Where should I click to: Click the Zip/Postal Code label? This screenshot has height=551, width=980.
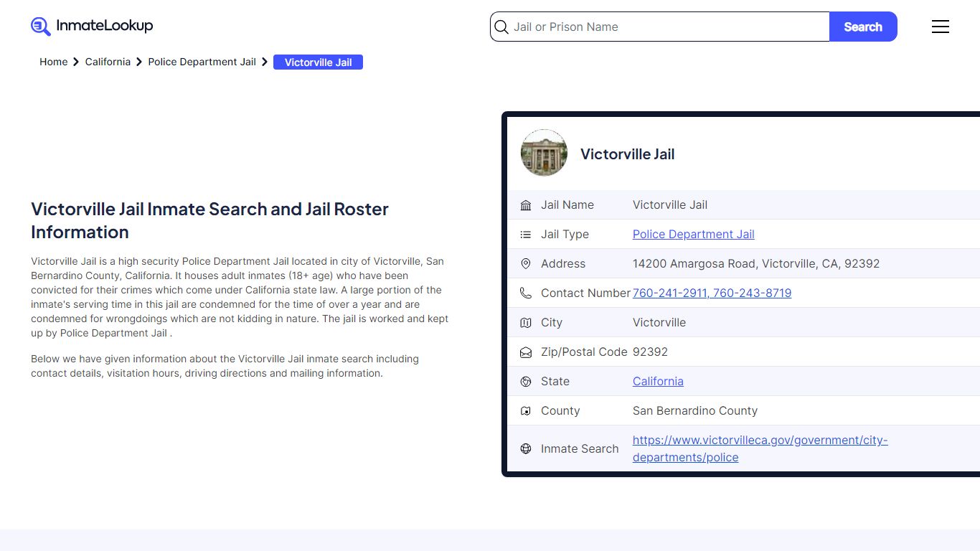[584, 352]
